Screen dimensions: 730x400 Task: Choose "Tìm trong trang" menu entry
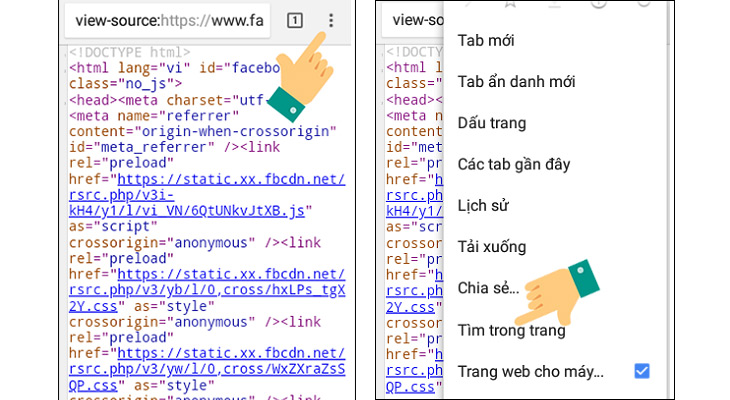(511, 330)
